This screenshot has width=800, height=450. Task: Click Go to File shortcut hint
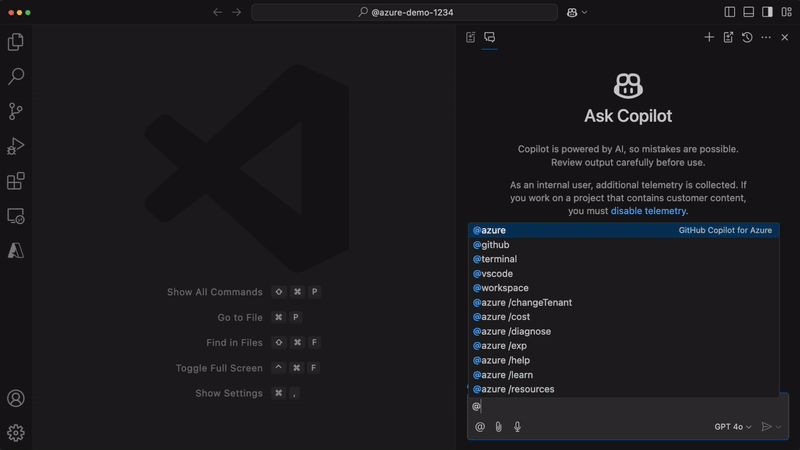point(260,317)
